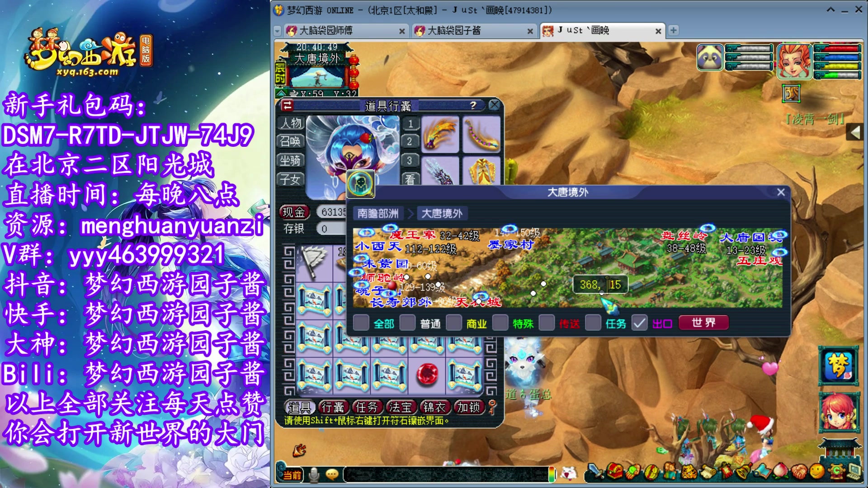Add a new window tab with plus
The image size is (868, 488).
pos(674,30)
